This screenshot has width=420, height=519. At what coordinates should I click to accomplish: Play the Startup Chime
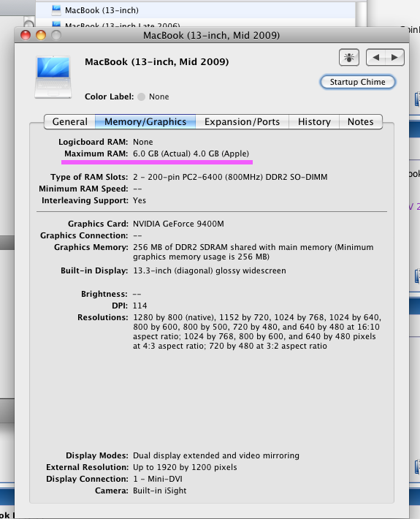(x=357, y=82)
